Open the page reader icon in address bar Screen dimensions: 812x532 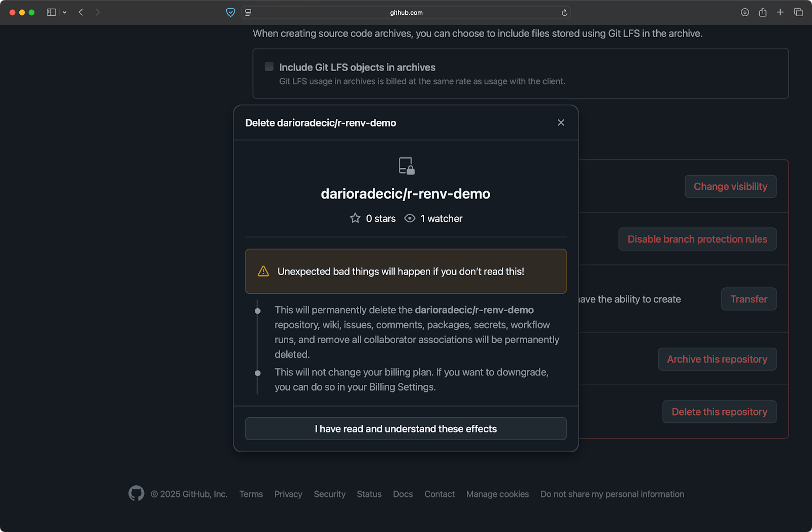coord(248,13)
